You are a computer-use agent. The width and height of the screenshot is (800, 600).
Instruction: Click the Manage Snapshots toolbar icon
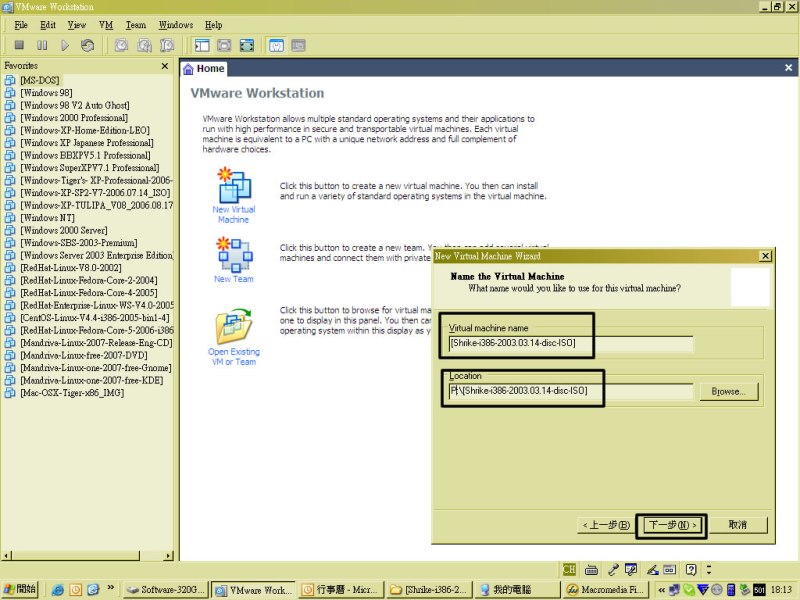point(167,45)
